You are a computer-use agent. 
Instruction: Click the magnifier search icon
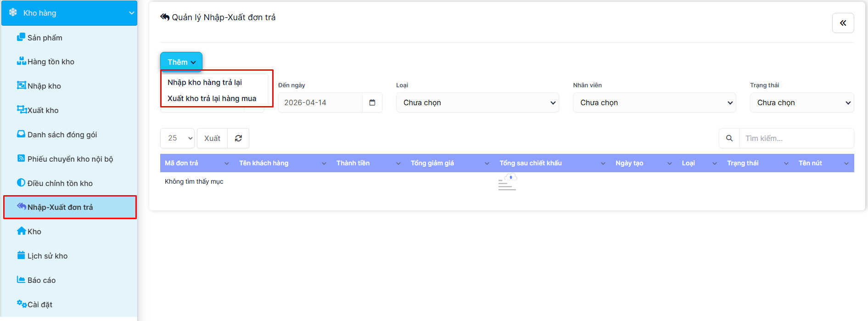(x=729, y=138)
